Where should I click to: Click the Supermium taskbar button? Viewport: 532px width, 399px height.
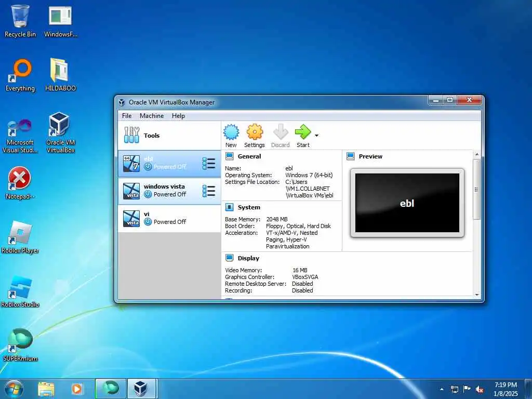[x=111, y=389]
